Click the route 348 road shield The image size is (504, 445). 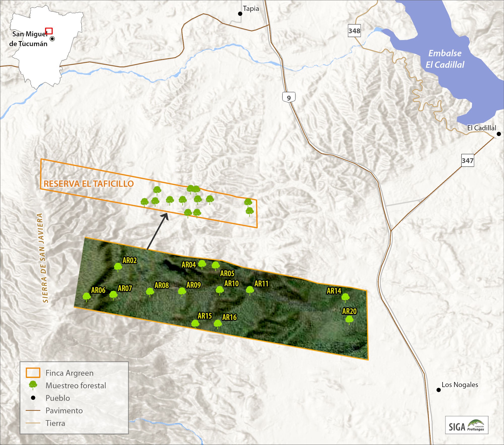click(354, 31)
